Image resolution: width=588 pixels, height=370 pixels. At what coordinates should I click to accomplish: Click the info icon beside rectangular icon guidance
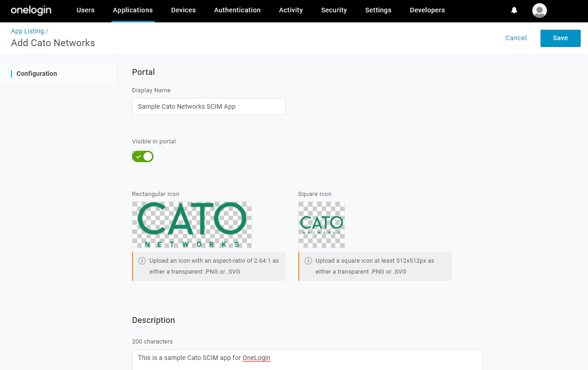point(142,260)
